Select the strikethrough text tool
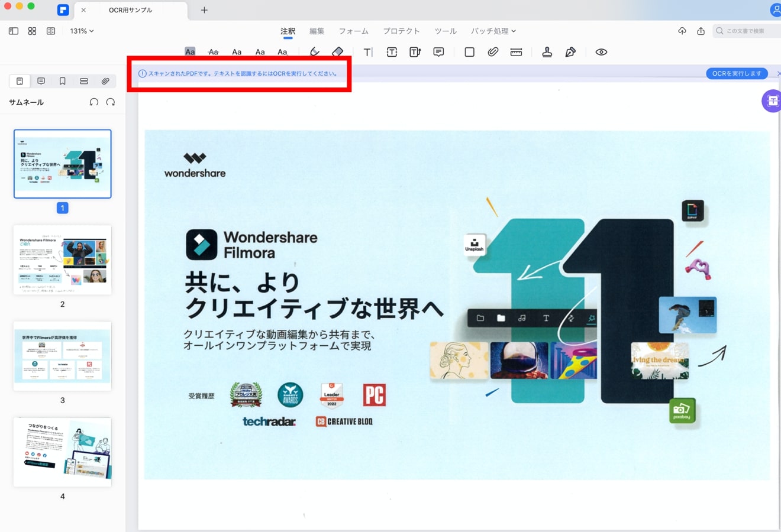781x532 pixels. point(214,52)
